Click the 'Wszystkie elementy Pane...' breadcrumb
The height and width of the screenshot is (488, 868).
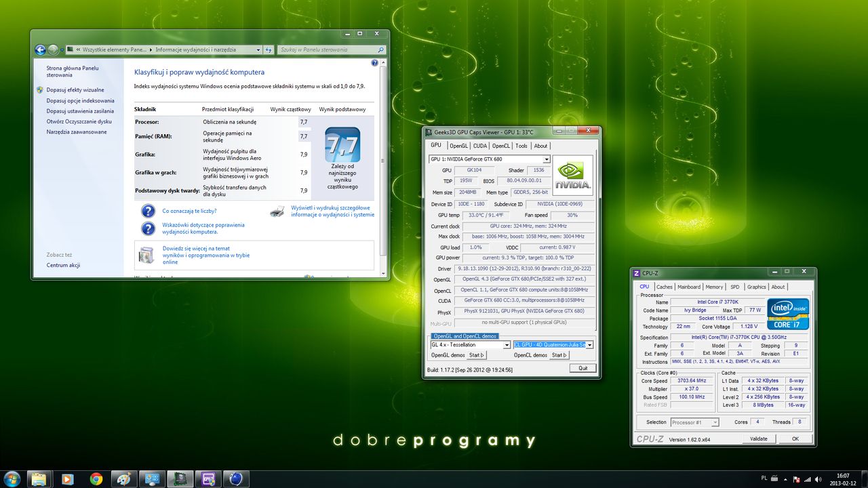114,49
